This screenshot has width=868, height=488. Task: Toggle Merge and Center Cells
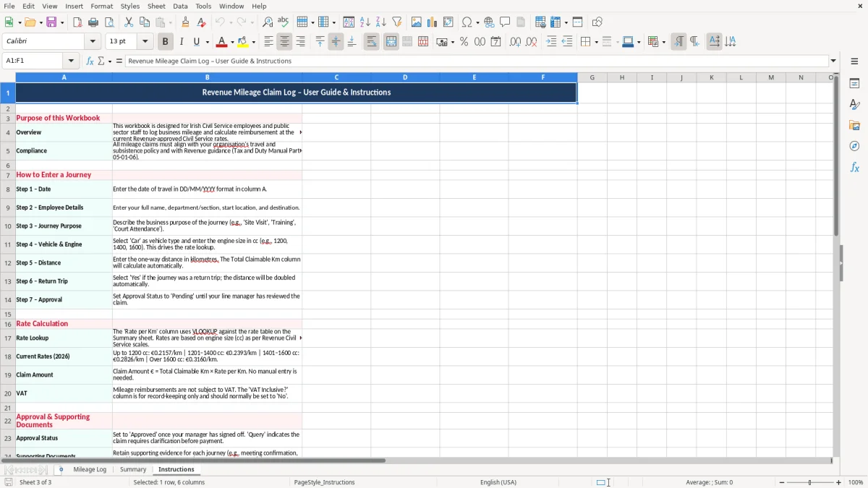(391, 42)
